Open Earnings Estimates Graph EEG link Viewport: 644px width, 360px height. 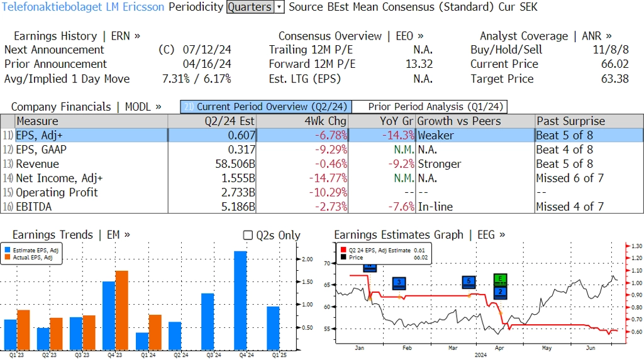tap(419, 235)
